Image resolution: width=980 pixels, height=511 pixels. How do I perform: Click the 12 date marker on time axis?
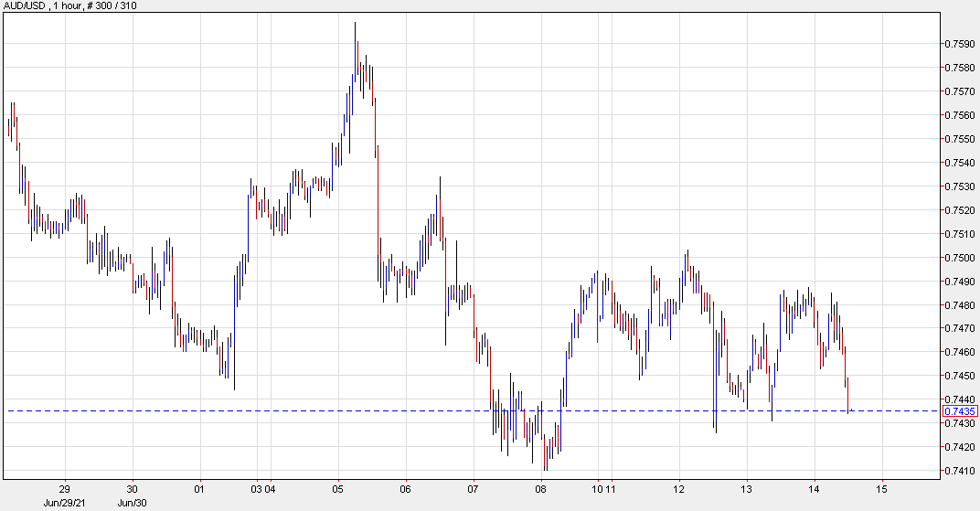(678, 488)
